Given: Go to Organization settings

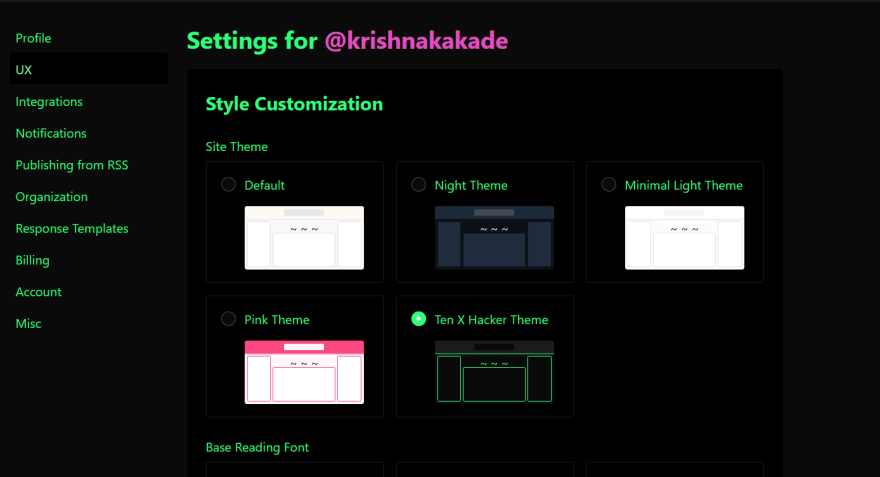Looking at the screenshot, I should 52,197.
